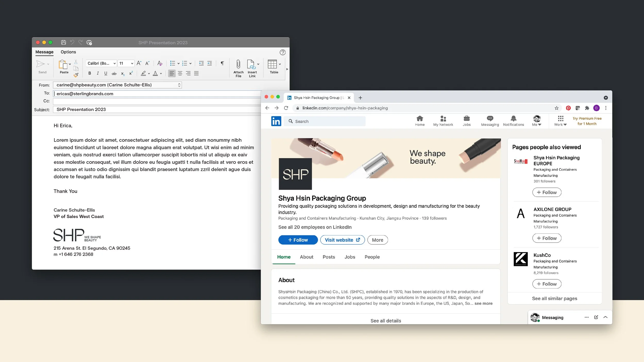Click the Paste clipboard icon

(63, 64)
